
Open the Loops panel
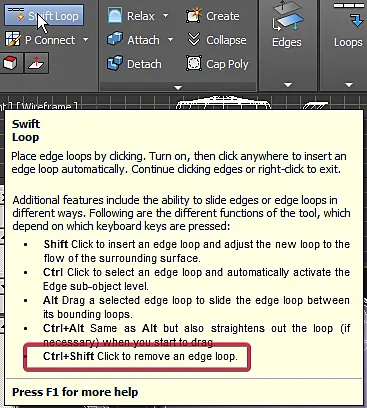tap(348, 25)
